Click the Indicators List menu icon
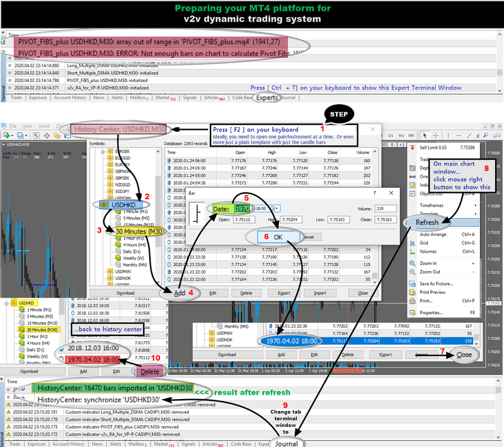 point(413,185)
